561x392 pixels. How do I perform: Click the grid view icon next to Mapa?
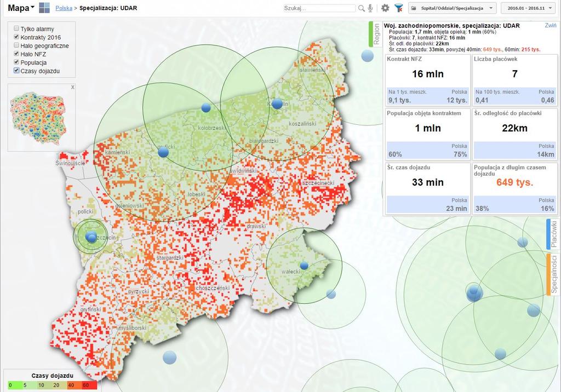tap(44, 8)
